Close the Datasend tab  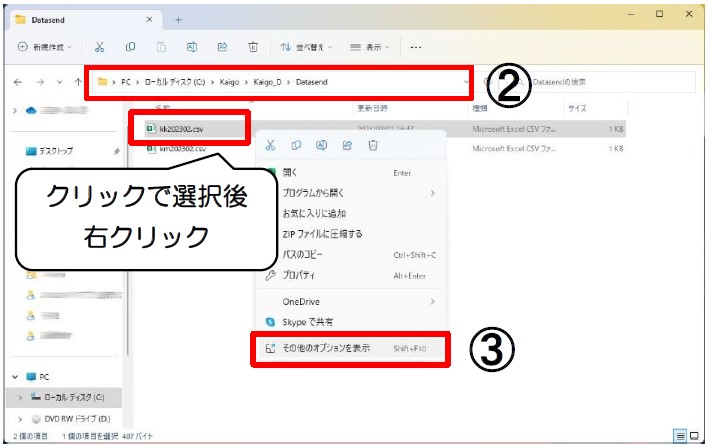pos(149,19)
